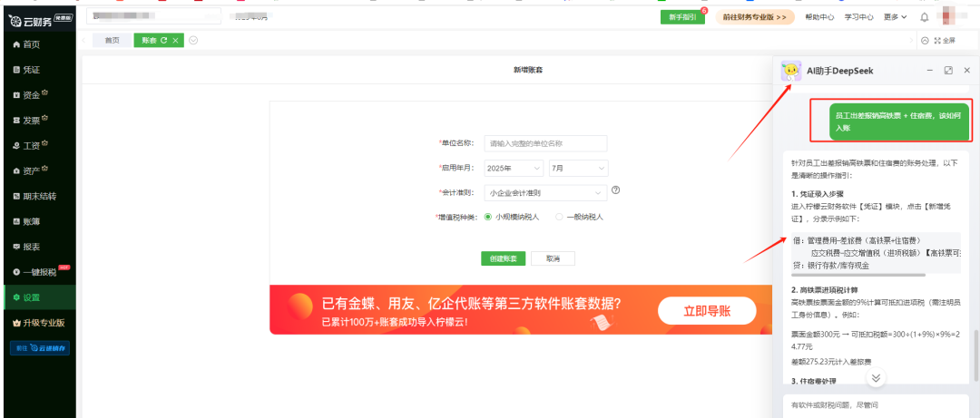Click the 创建账套 button

(x=503, y=258)
